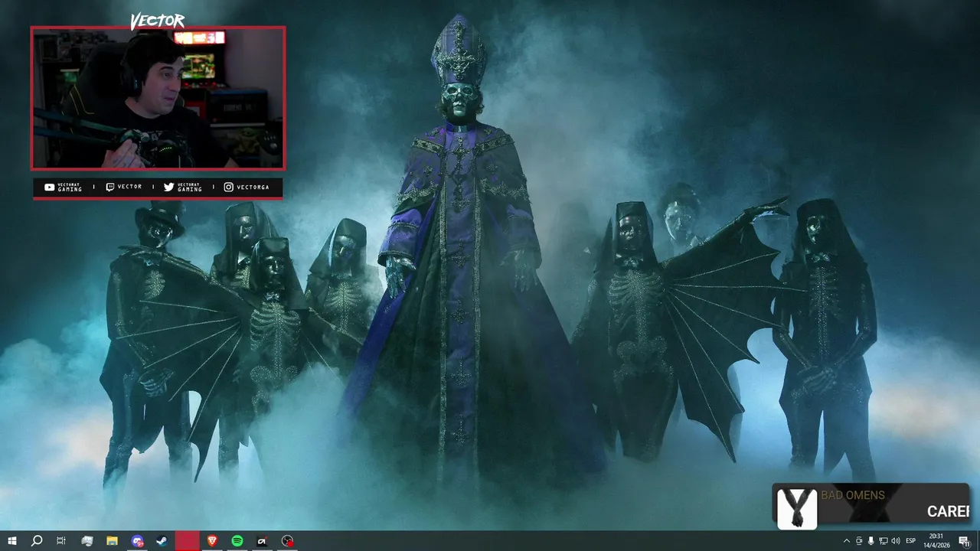Switch to the Brave browser
This screenshot has width=980, height=551.
click(212, 541)
